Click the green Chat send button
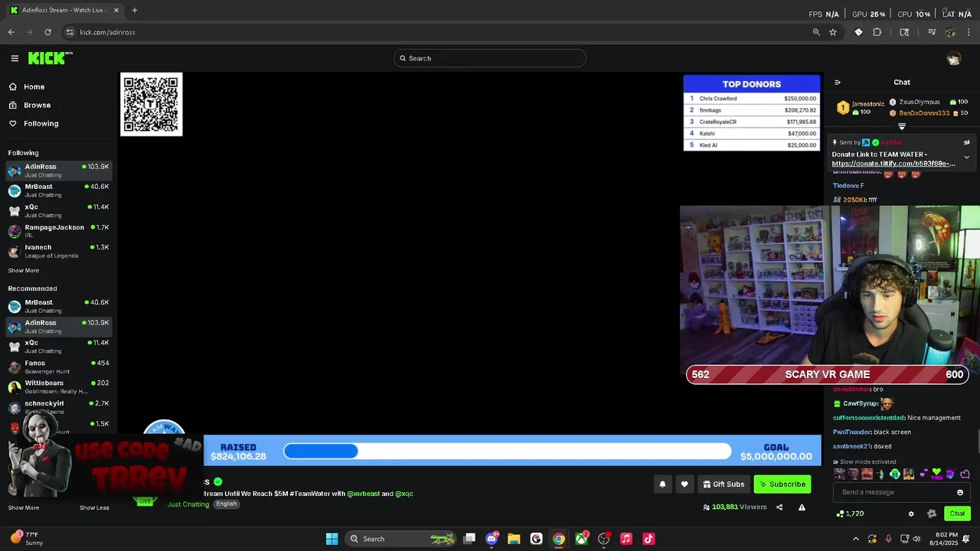This screenshot has height=551, width=980. click(x=957, y=514)
